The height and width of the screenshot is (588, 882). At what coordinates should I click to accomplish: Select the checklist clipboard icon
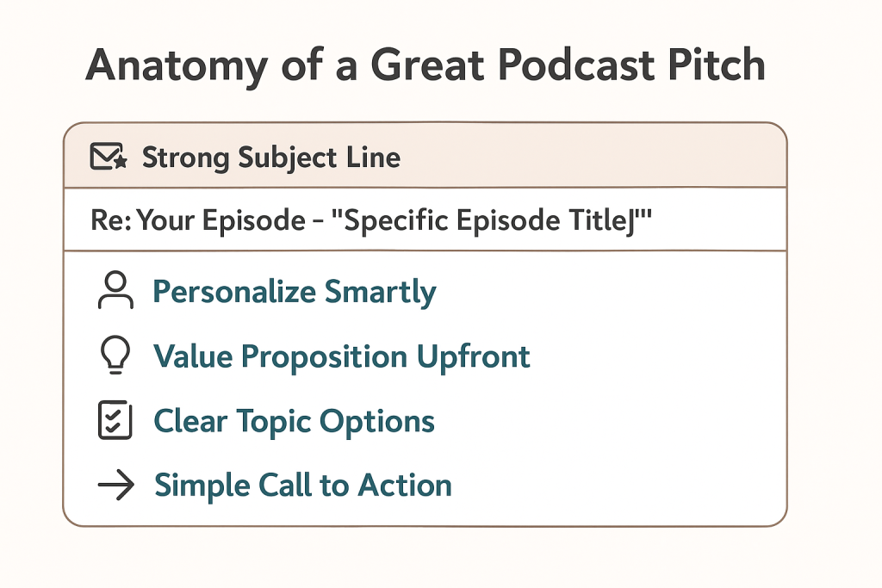[x=115, y=420]
